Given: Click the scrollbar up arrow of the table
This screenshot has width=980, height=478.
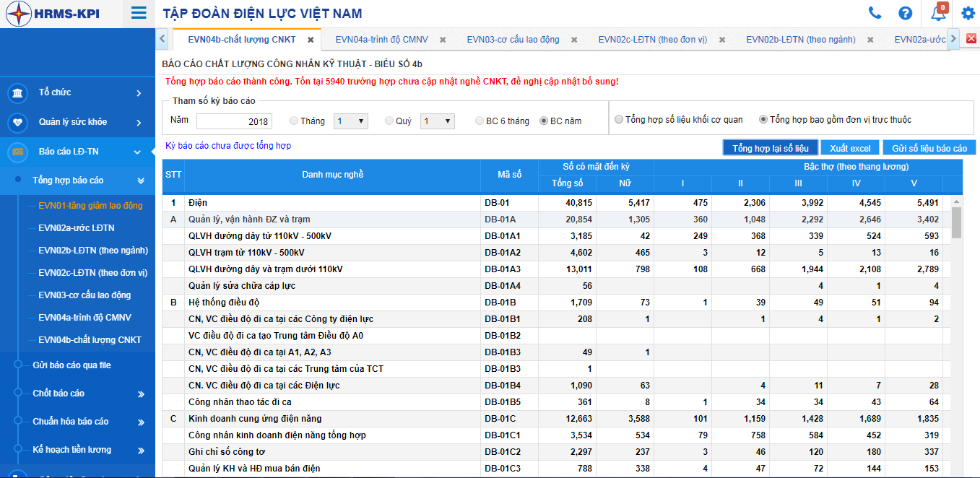Looking at the screenshot, I should pyautogui.click(x=956, y=201).
